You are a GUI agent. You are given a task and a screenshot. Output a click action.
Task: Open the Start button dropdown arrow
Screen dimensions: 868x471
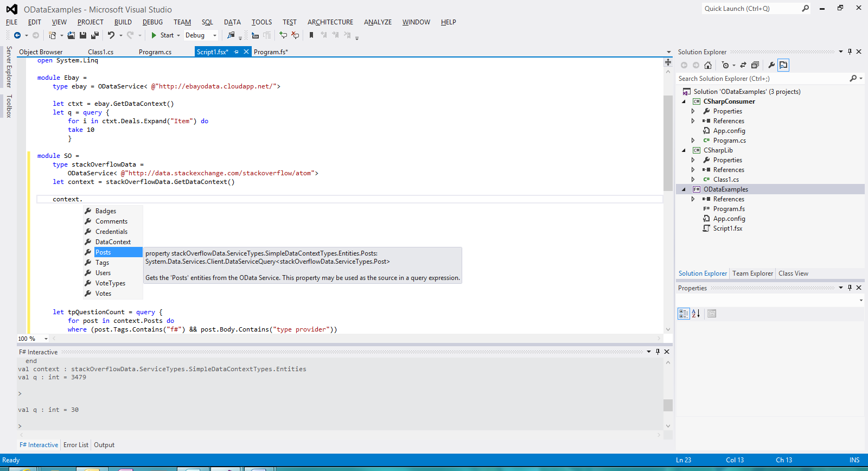tap(178, 35)
